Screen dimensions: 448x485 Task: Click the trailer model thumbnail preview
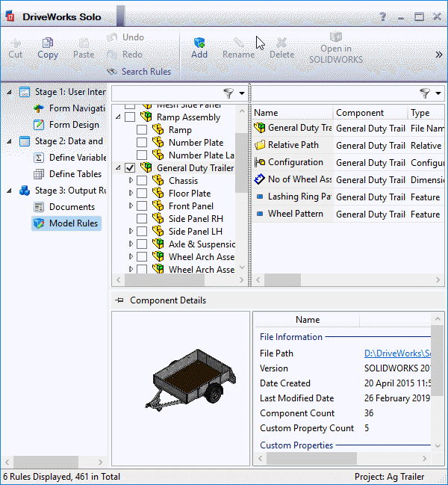[x=190, y=380]
